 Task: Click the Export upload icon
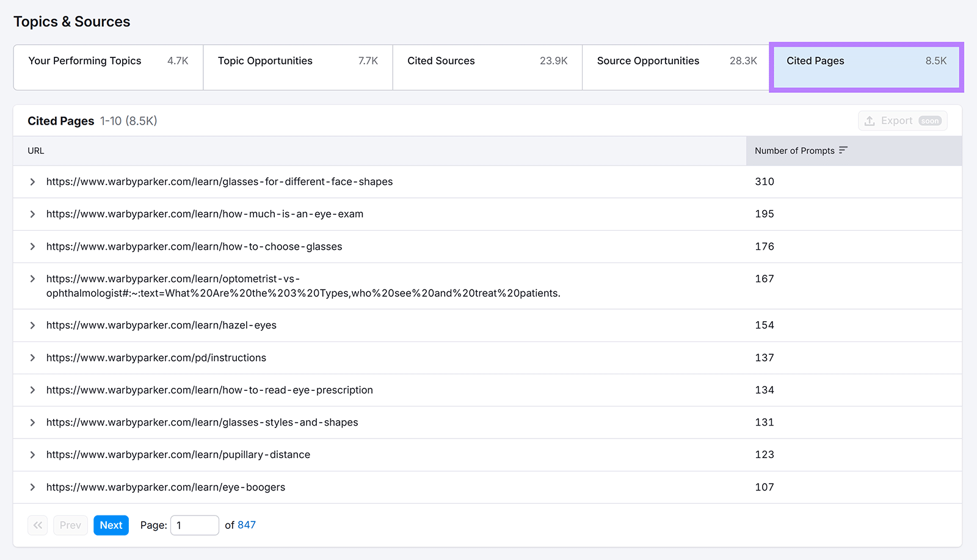[870, 121]
